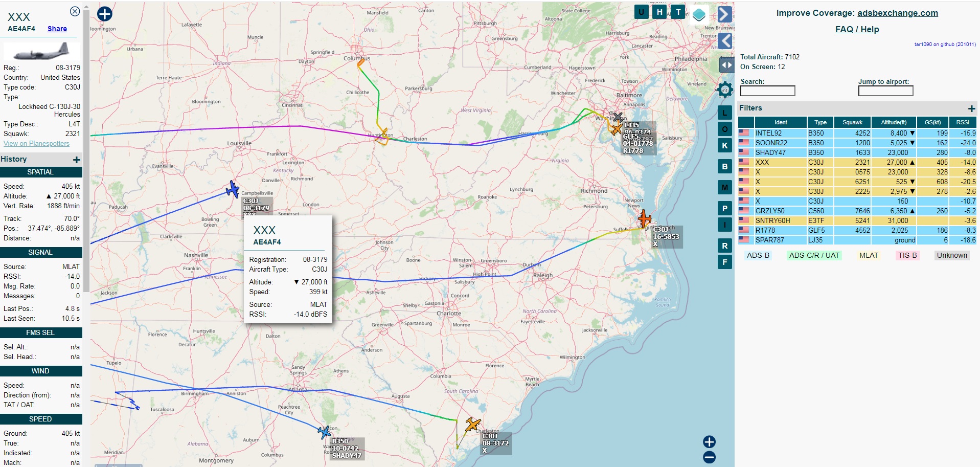Close the XXX aircraft info panel
The width and height of the screenshot is (980, 467).
[x=75, y=11]
